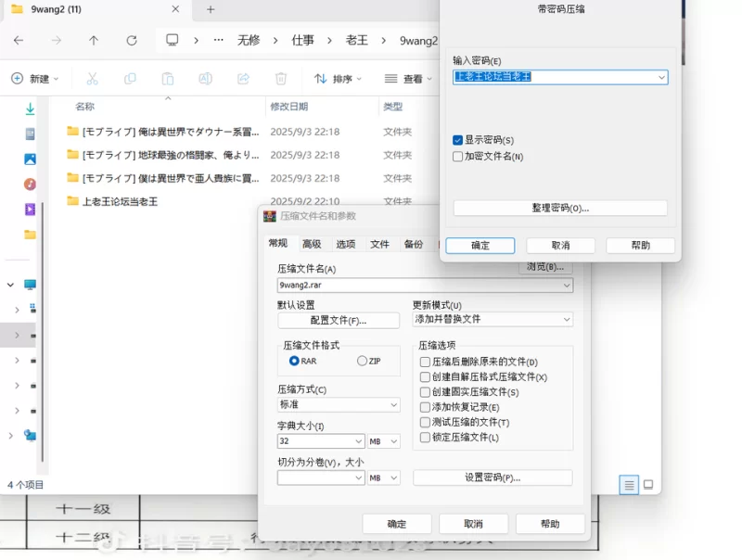
Task: Click the Rename icon in Explorer toolbar
Action: pos(206,79)
